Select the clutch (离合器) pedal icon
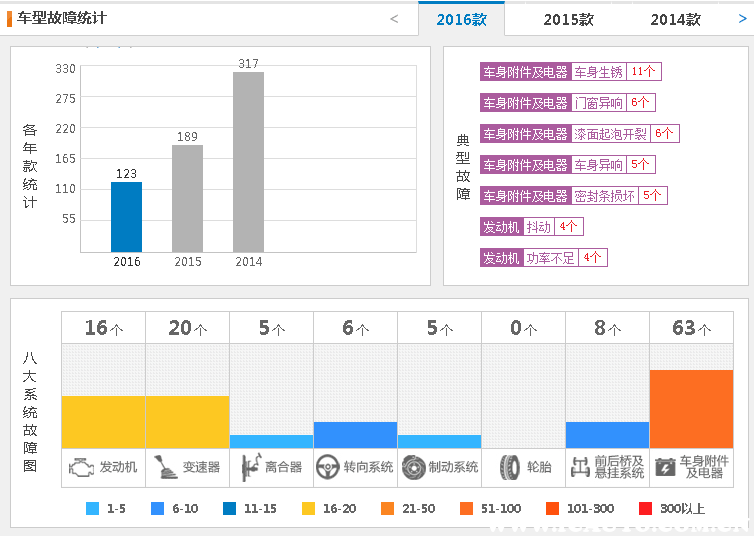 tap(246, 466)
